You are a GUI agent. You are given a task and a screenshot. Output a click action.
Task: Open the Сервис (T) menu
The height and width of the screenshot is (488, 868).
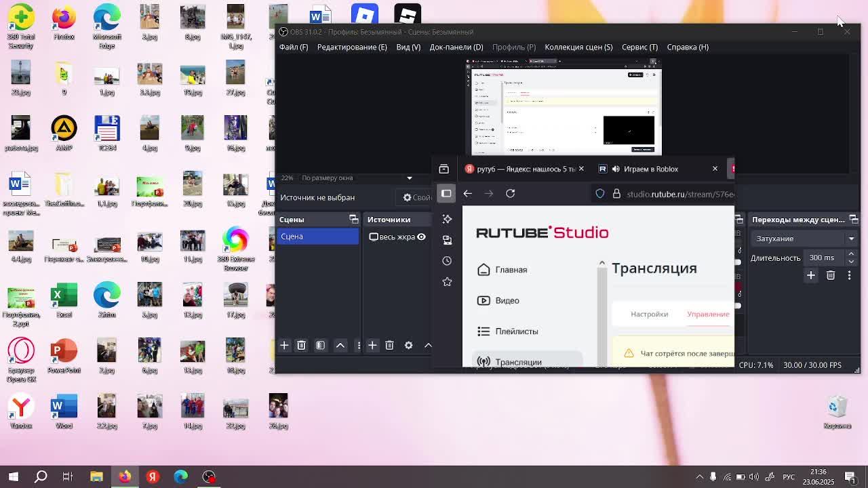[639, 47]
